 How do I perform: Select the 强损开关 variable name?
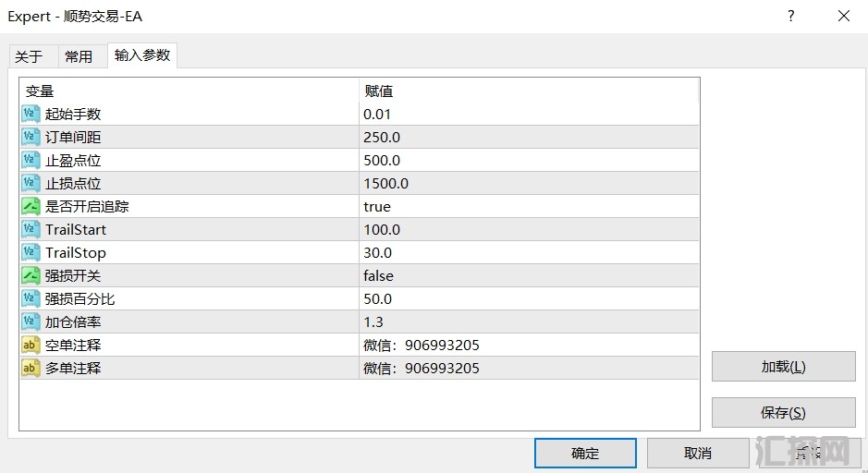coord(73,275)
